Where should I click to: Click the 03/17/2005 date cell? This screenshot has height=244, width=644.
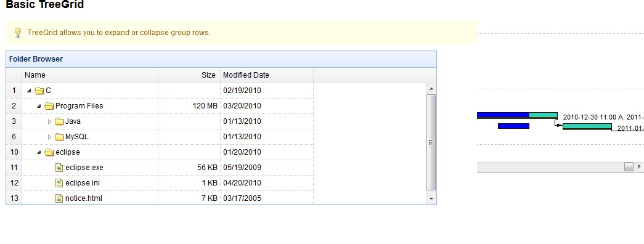[267, 198]
